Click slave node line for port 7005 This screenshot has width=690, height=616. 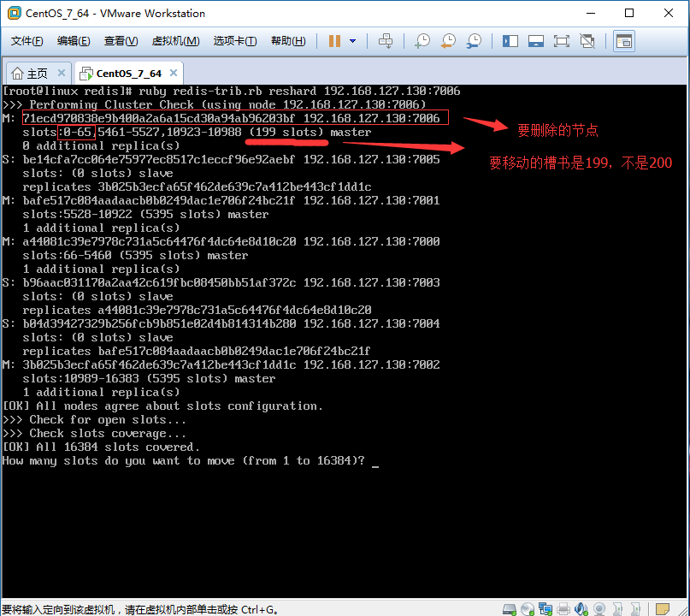click(x=221, y=159)
